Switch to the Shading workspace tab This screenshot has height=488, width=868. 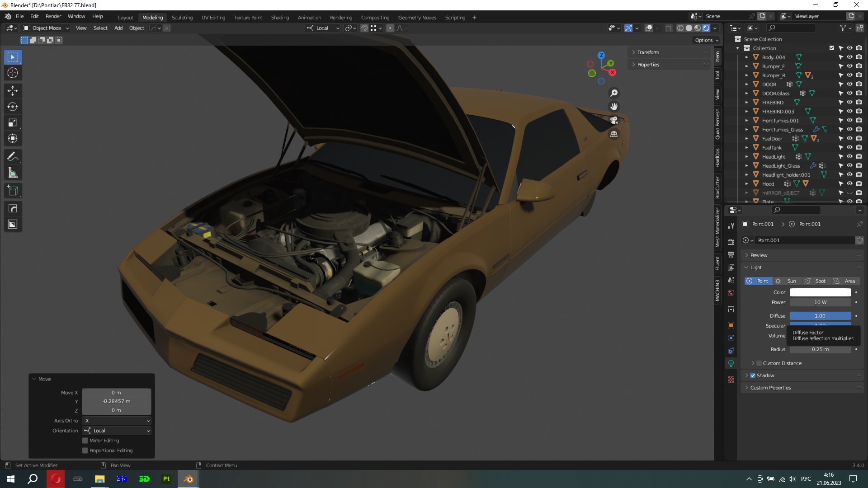(x=280, y=18)
